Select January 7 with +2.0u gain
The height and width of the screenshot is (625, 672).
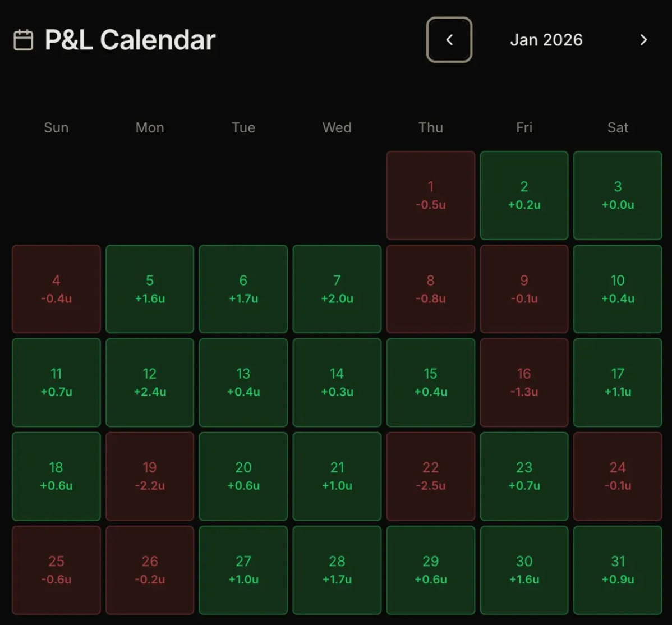tap(337, 288)
